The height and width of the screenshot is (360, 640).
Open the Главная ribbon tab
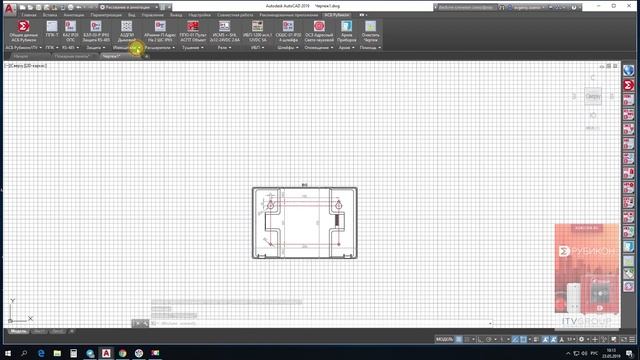(x=29, y=15)
